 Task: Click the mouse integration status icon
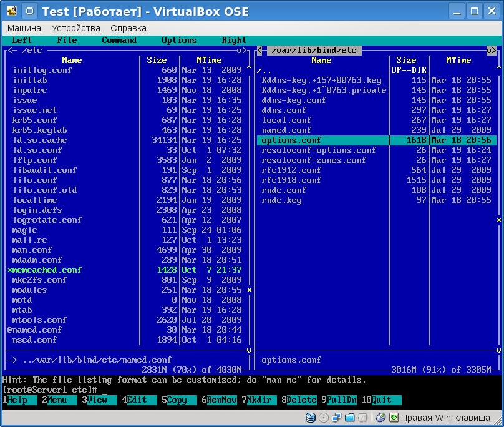(x=380, y=418)
